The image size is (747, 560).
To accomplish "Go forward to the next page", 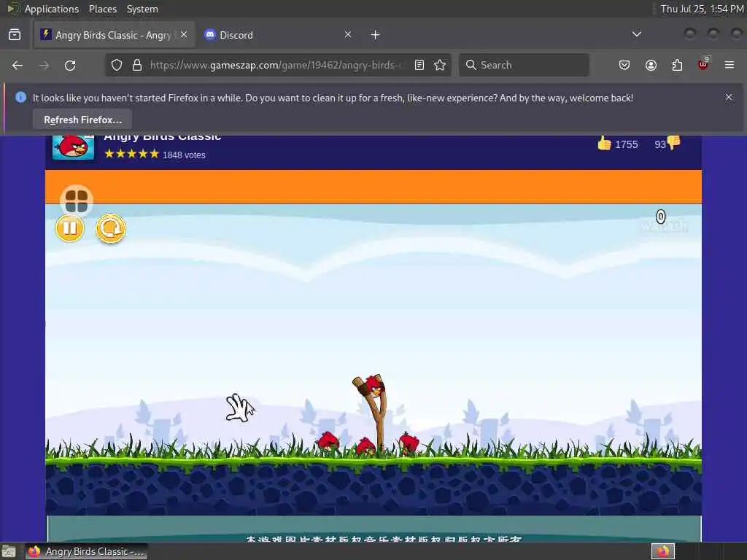I will tap(44, 65).
